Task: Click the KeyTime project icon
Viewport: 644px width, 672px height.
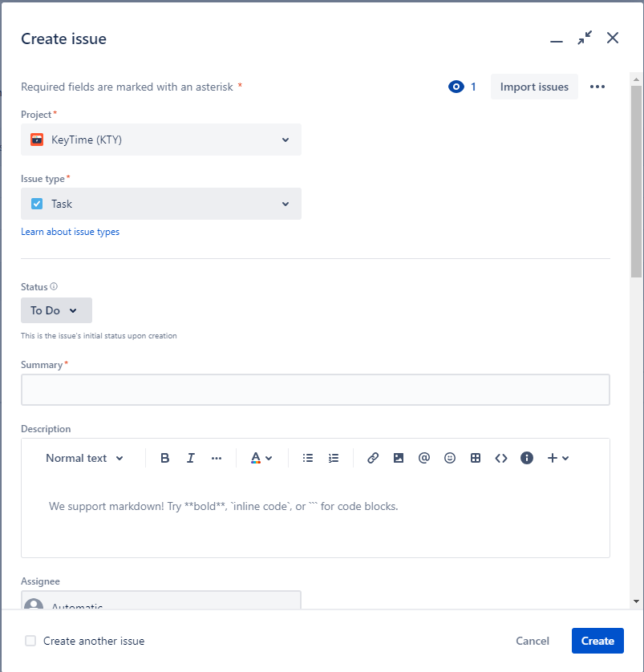Action: 37,140
